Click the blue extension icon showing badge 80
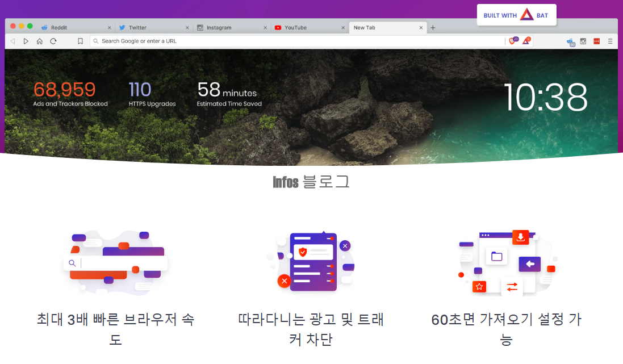The image size is (623, 364). [570, 41]
